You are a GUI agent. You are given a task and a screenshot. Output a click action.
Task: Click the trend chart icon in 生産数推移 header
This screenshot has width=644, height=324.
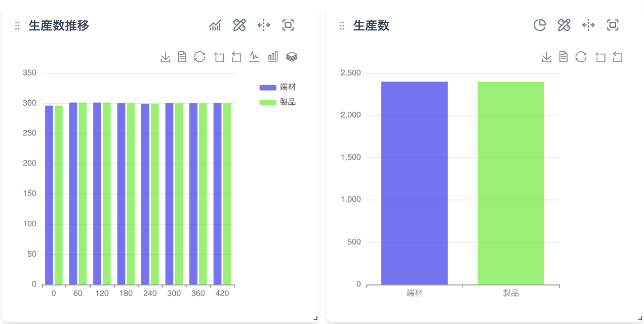215,25
